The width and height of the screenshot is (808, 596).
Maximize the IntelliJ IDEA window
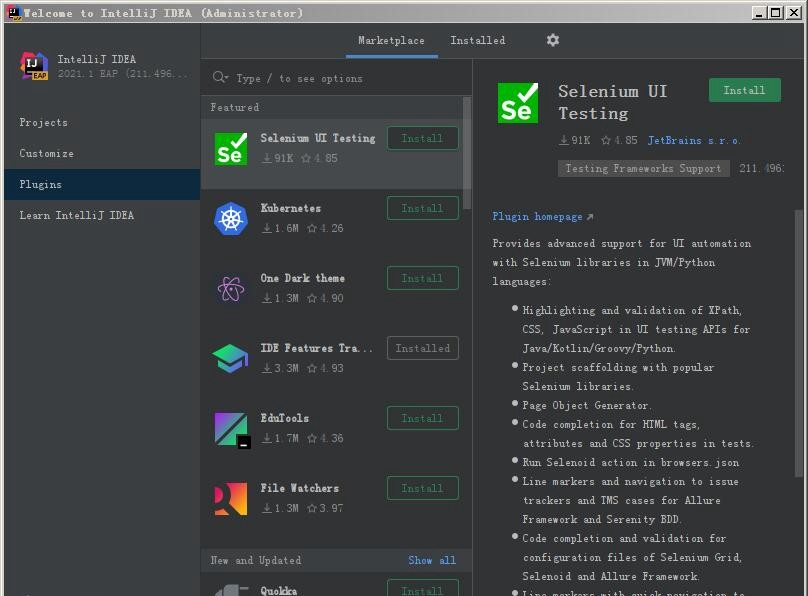tap(776, 13)
